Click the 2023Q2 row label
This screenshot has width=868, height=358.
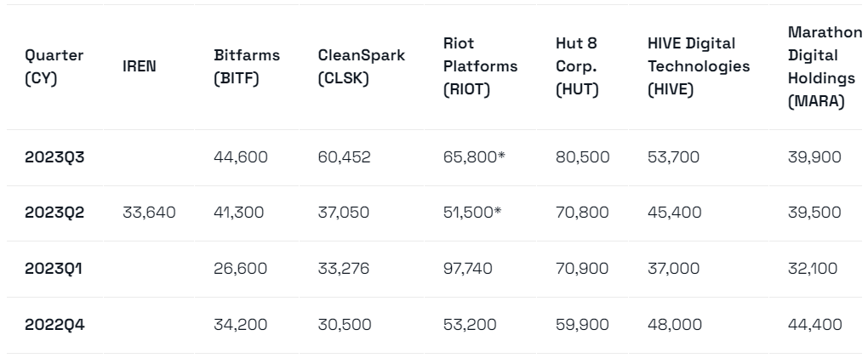[54, 213]
